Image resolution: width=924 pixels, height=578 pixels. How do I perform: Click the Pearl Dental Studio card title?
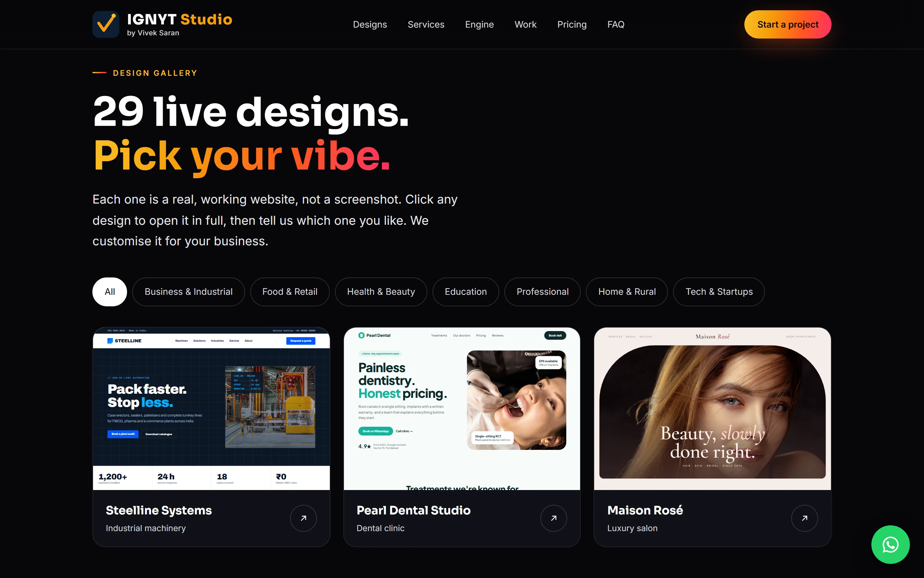pyautogui.click(x=413, y=510)
